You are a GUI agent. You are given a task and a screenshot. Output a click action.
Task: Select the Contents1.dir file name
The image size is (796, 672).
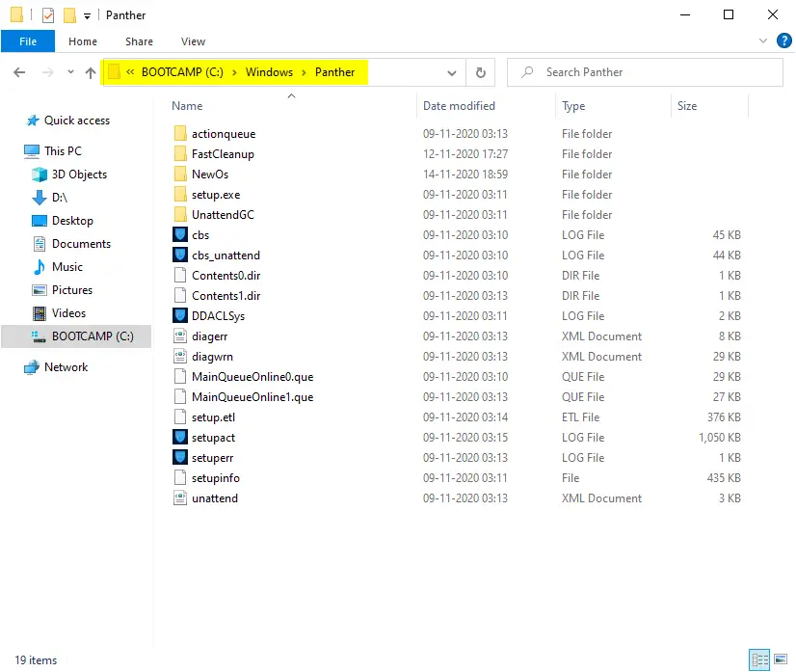pyautogui.click(x=226, y=296)
